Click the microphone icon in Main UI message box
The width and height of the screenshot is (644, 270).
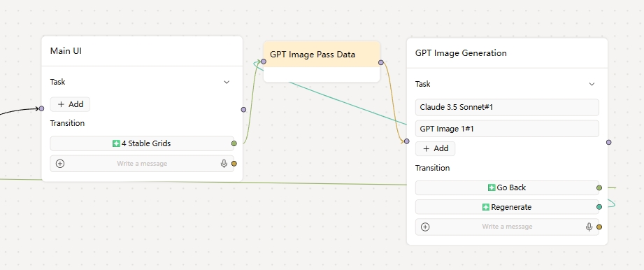(x=224, y=164)
